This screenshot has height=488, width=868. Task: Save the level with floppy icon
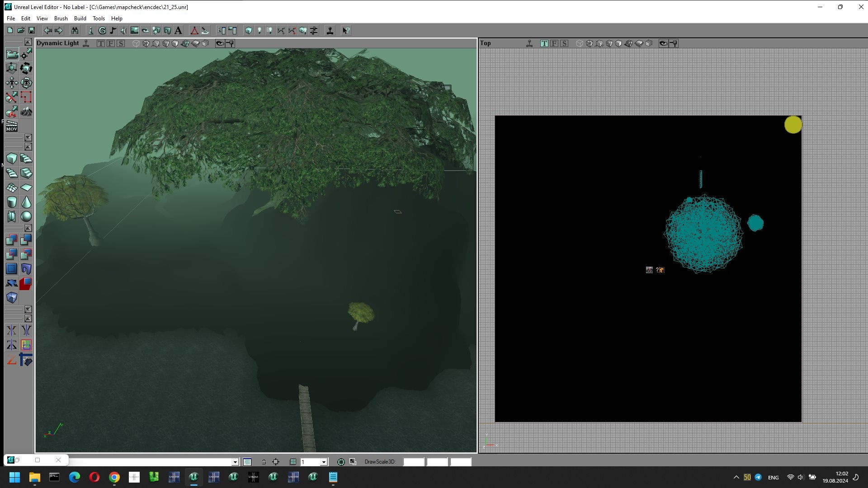pyautogui.click(x=32, y=30)
